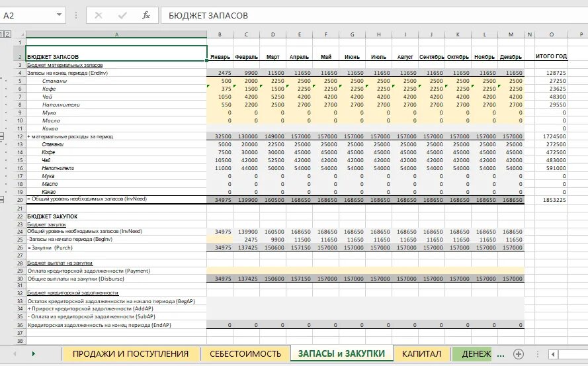This screenshot has width=588, height=366.
Task: Click the previous sheet navigation arrow
Action: pyautogui.click(x=15, y=353)
